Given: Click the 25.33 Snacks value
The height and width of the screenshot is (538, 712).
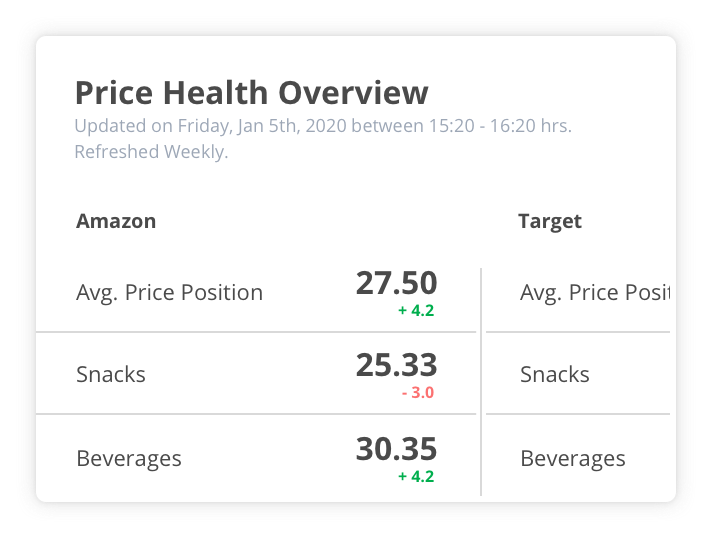Looking at the screenshot, I should coord(396,365).
